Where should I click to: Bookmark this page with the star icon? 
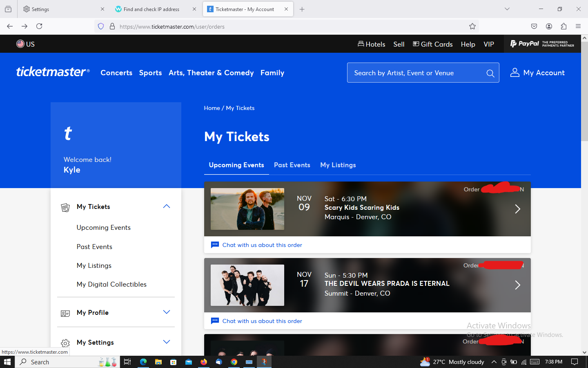[472, 27]
